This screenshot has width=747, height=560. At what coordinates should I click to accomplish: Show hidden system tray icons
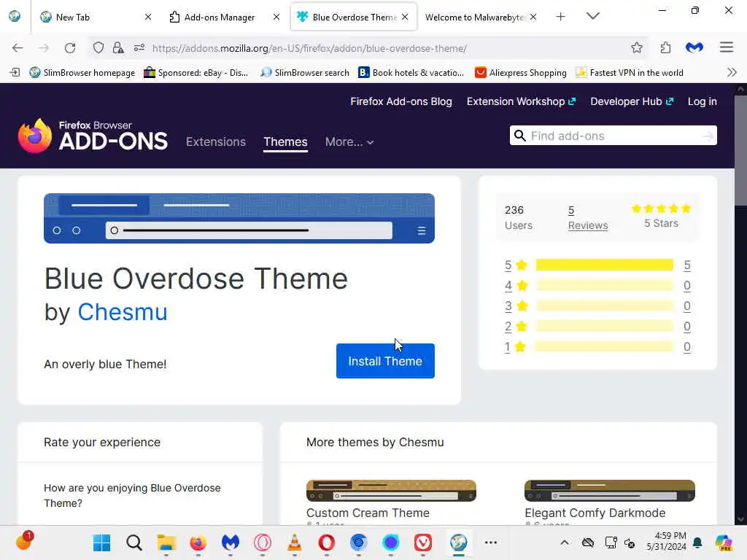point(564,542)
